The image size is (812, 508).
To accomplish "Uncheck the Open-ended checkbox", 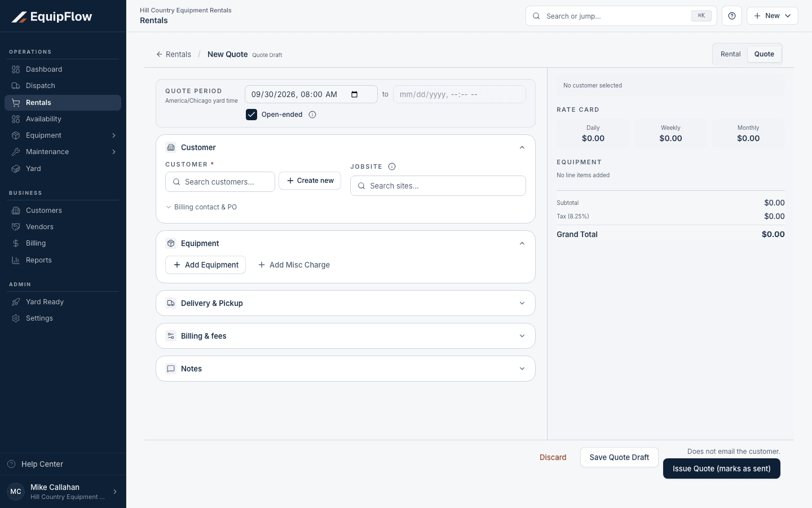I will coord(251,115).
